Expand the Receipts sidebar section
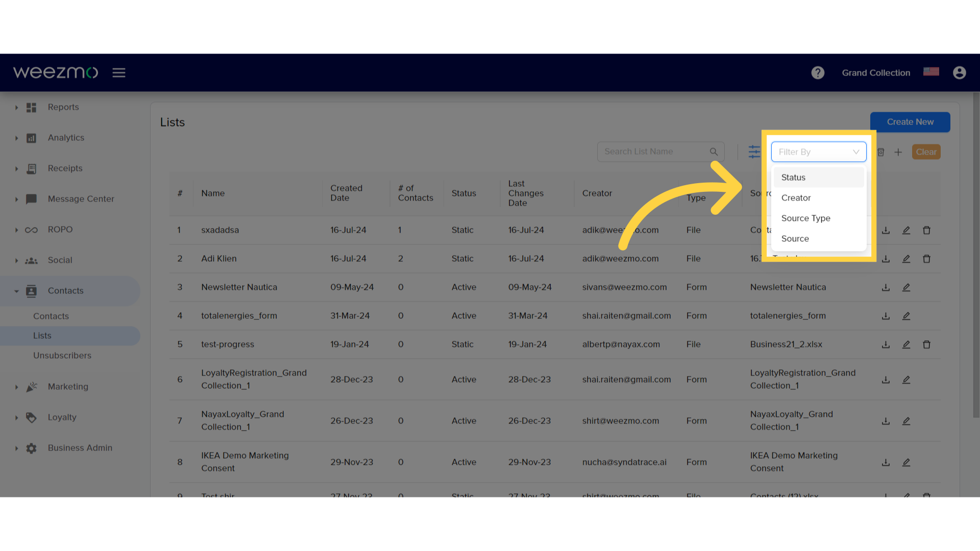Image resolution: width=980 pixels, height=551 pixels. click(16, 169)
